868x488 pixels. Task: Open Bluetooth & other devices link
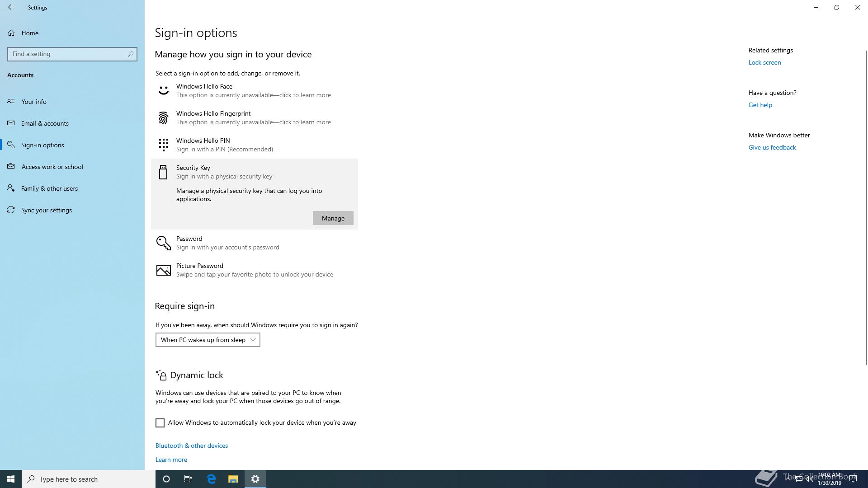192,446
